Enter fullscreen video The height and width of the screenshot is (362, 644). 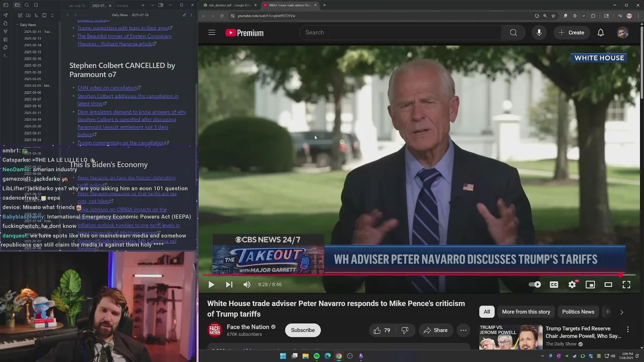626,285
